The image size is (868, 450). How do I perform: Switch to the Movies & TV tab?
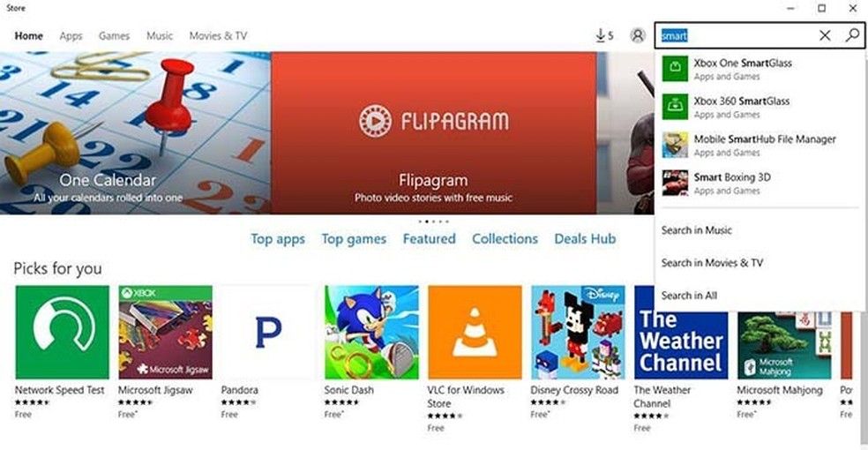point(218,36)
